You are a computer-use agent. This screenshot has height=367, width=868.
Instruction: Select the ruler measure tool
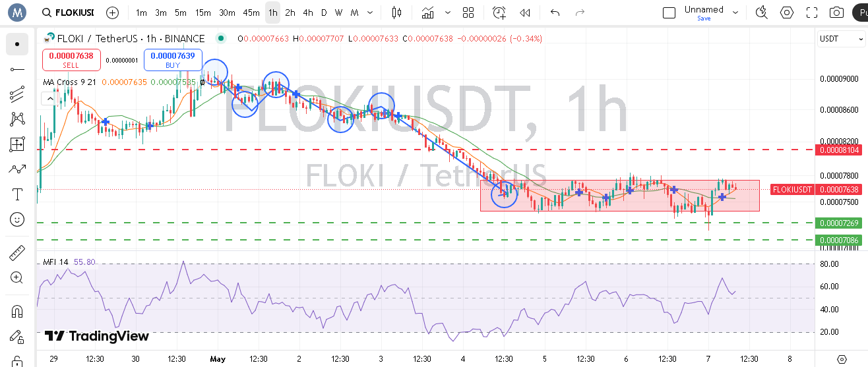tap(17, 252)
